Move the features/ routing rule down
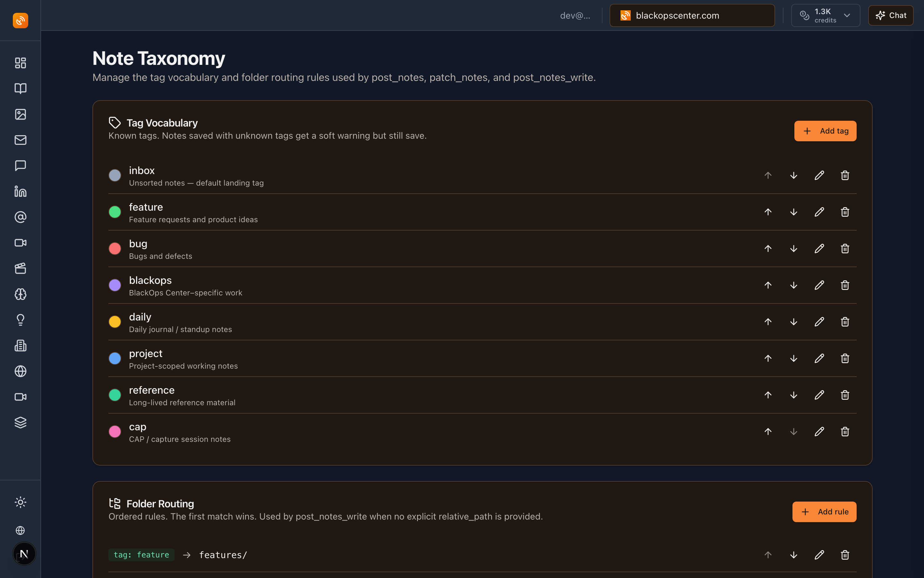This screenshot has width=924, height=578. (x=793, y=555)
